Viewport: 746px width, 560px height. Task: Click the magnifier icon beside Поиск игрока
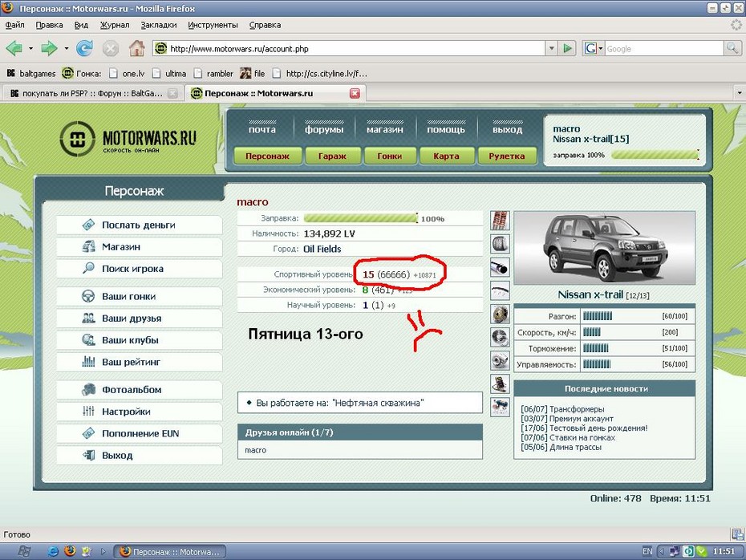pyautogui.click(x=88, y=268)
